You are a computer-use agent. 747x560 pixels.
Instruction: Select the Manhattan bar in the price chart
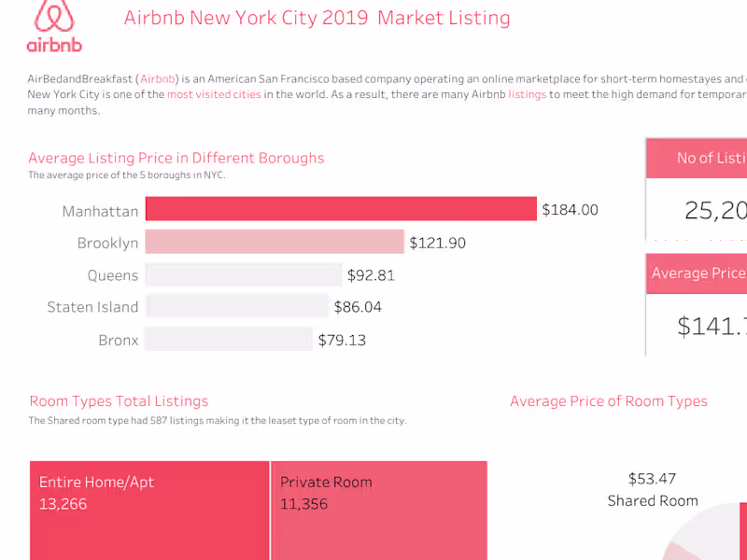341,210
